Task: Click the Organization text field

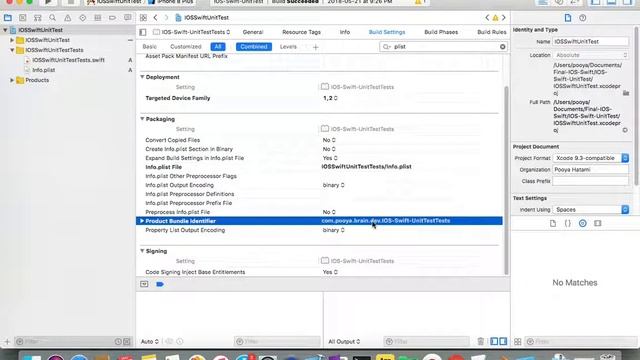Action: [x=591, y=169]
